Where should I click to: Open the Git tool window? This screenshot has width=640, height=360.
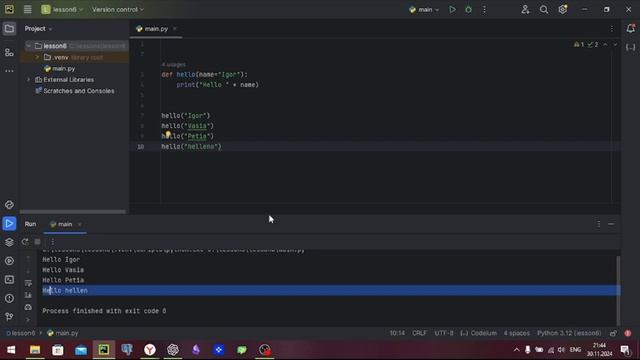[9, 316]
